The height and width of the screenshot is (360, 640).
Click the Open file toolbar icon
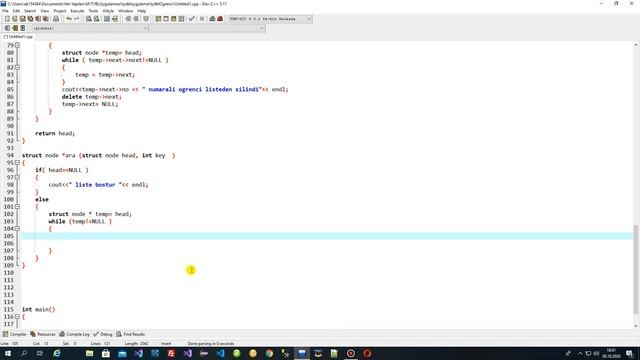point(15,19)
